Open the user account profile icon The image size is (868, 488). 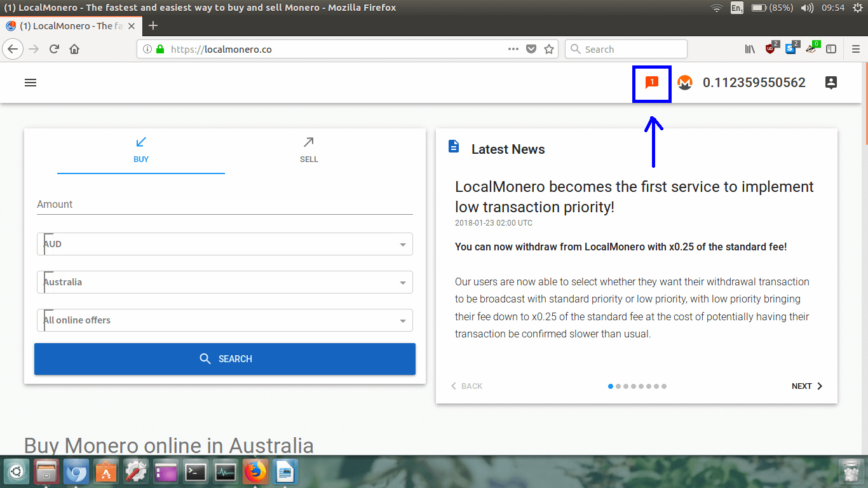(831, 83)
